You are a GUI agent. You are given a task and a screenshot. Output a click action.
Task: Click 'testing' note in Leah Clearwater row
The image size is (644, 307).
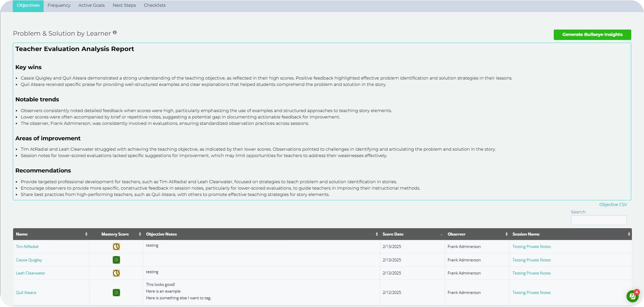click(x=152, y=272)
